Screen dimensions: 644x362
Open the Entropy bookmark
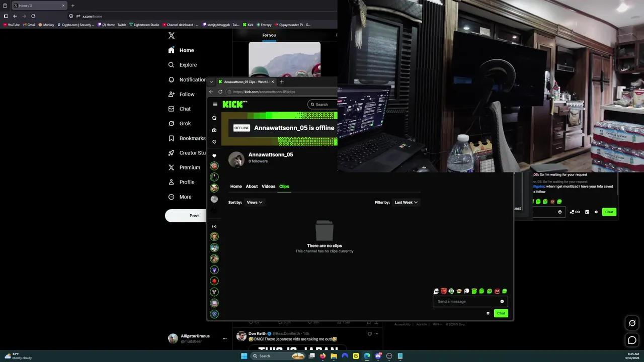[x=264, y=25]
